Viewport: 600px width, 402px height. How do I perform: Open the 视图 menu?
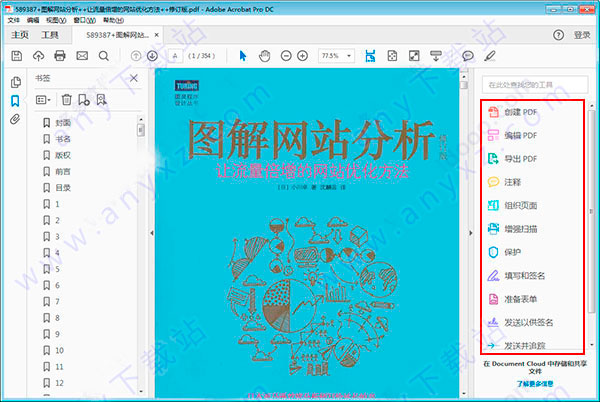(56, 20)
